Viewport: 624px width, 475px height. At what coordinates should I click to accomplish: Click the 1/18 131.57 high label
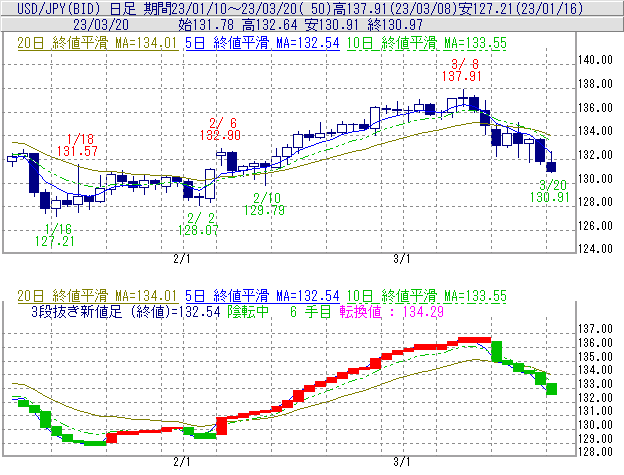click(x=77, y=145)
